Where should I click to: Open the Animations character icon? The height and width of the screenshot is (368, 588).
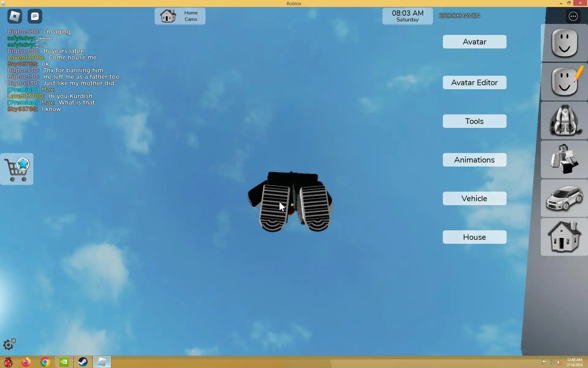[x=564, y=159]
